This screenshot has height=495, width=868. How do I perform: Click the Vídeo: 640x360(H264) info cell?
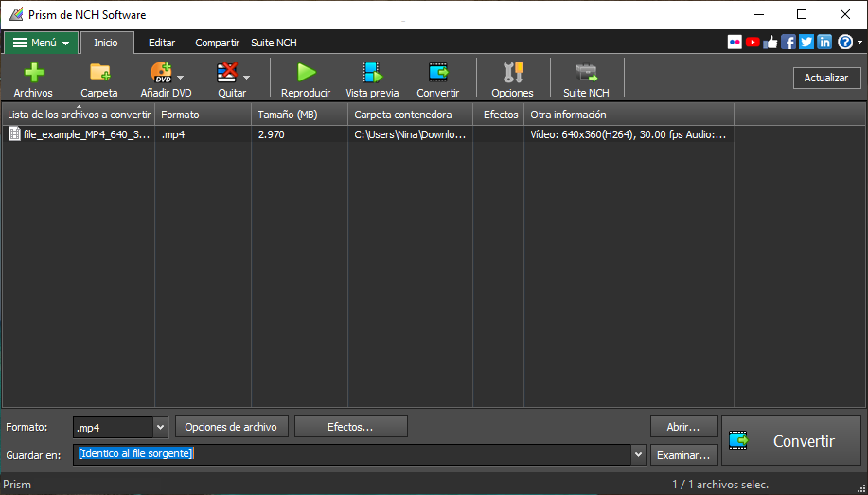point(628,134)
